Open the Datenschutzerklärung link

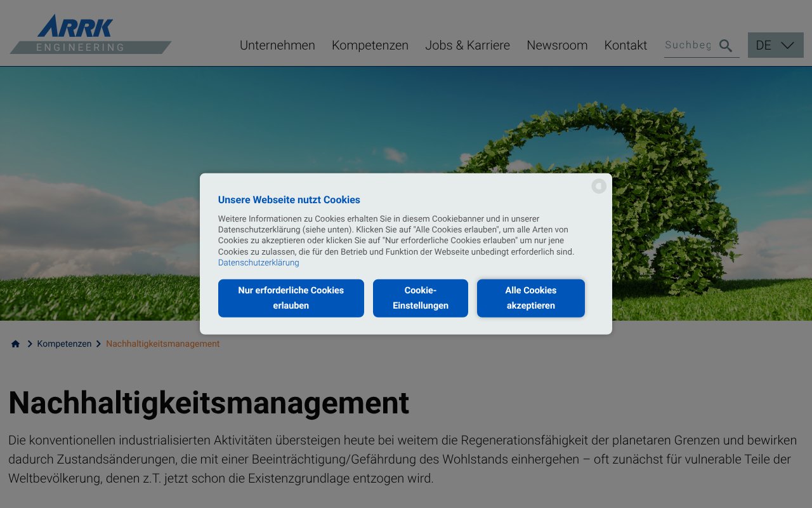click(258, 262)
